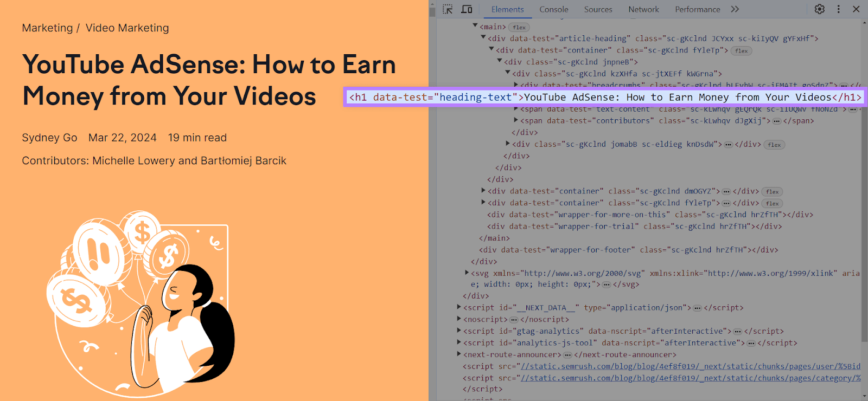This screenshot has width=868, height=401.
Task: Expand the next-route-announcer node
Action: click(459, 354)
